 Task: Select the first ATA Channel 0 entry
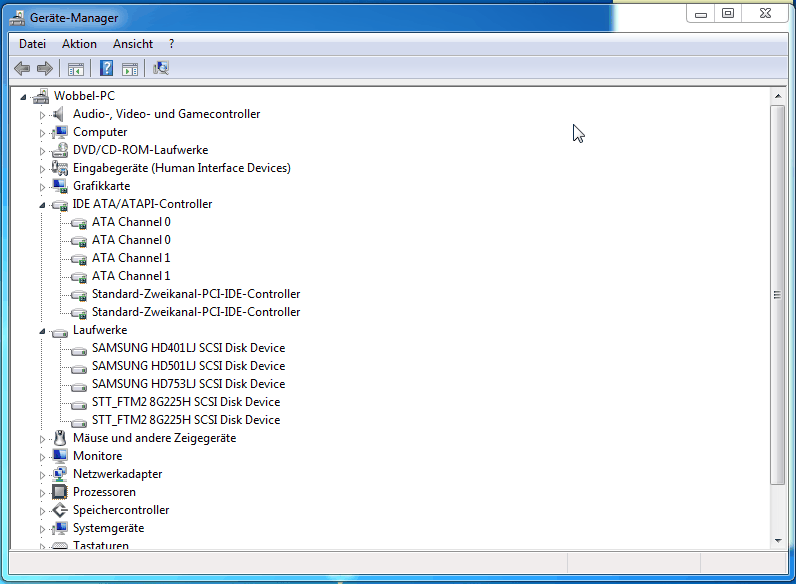(x=131, y=222)
